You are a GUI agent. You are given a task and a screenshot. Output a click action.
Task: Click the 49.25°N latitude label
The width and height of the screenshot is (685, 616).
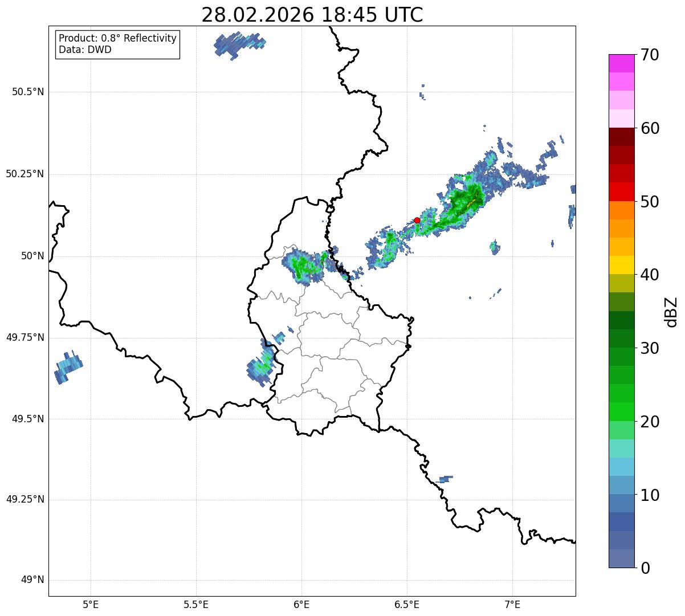(x=25, y=499)
